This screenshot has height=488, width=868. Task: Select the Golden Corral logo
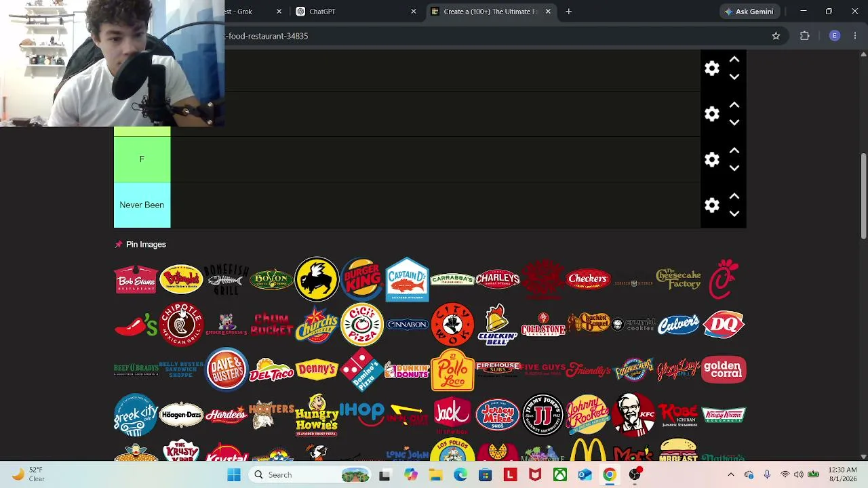point(724,369)
